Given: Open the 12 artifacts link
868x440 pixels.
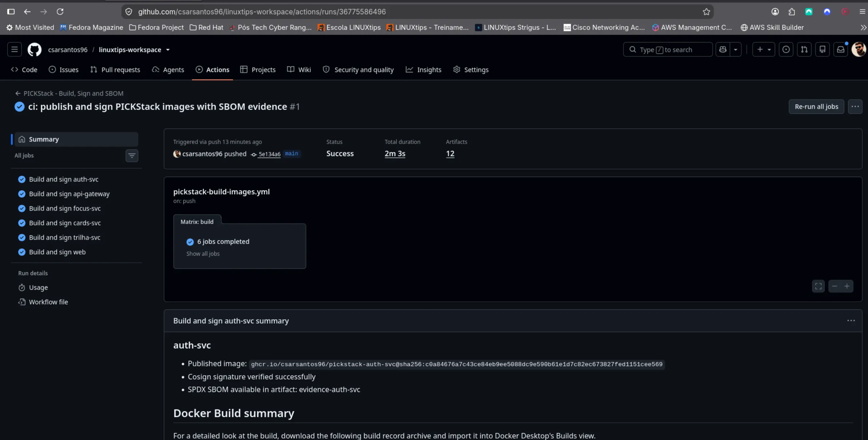Looking at the screenshot, I should point(450,153).
